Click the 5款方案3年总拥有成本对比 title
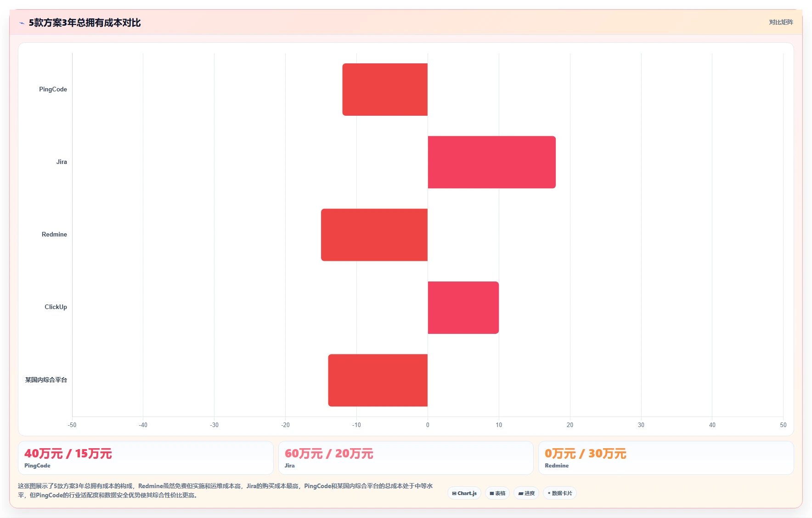 [x=85, y=23]
